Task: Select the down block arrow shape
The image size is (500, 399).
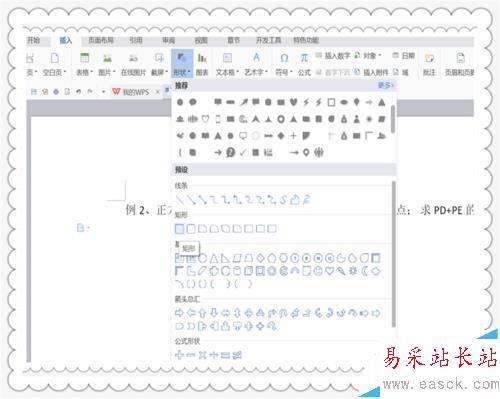Action: point(214,313)
